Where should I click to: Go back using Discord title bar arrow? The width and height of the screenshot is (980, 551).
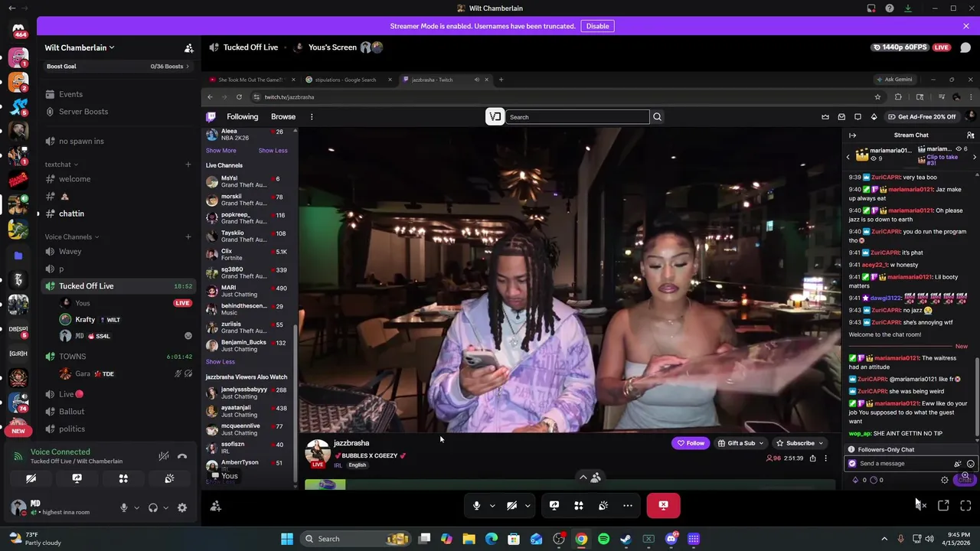pyautogui.click(x=11, y=8)
